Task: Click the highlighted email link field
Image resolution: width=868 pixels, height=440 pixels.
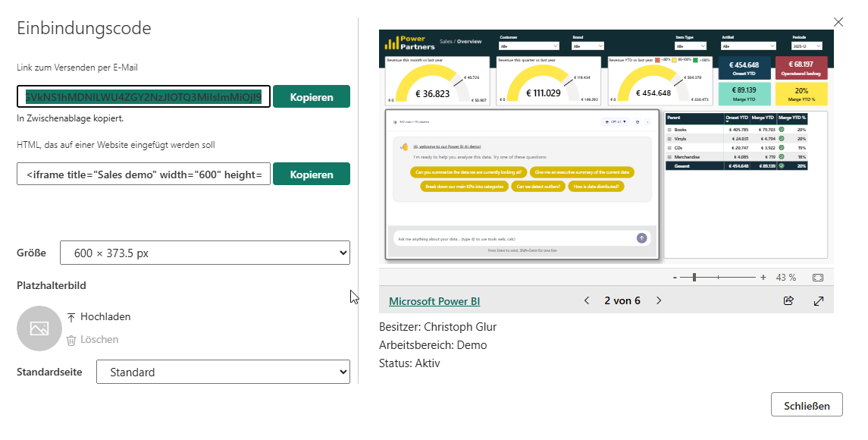Action: (x=143, y=96)
